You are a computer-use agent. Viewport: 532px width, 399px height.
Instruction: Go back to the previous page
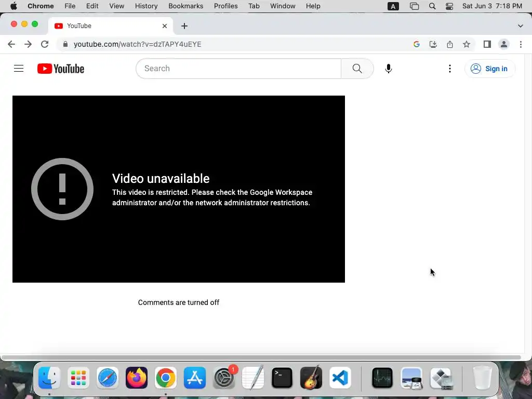pyautogui.click(x=11, y=44)
